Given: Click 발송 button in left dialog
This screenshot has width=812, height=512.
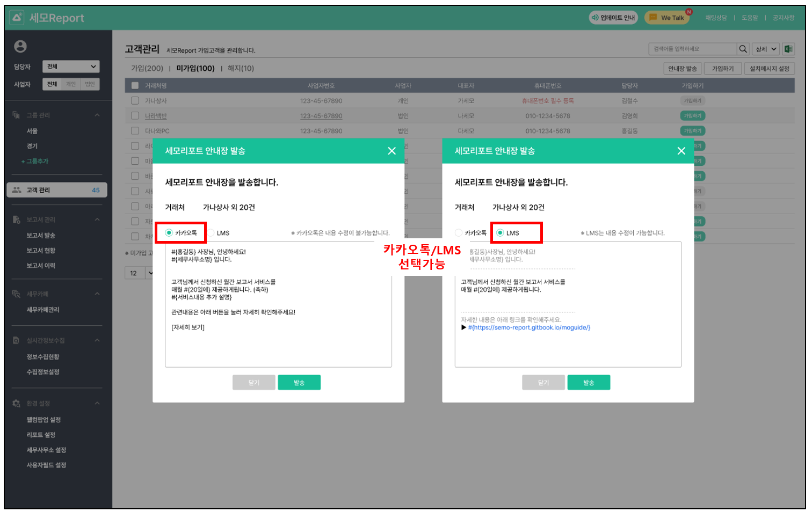Looking at the screenshot, I should coord(299,383).
